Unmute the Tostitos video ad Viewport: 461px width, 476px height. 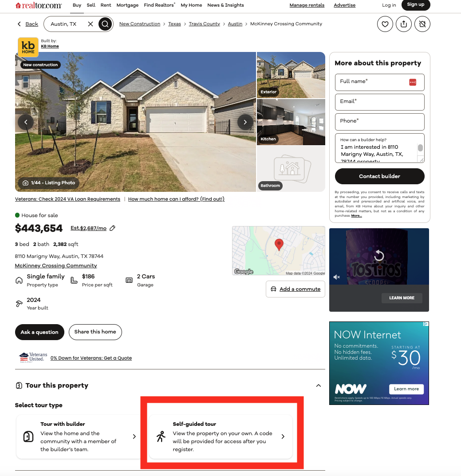click(337, 277)
